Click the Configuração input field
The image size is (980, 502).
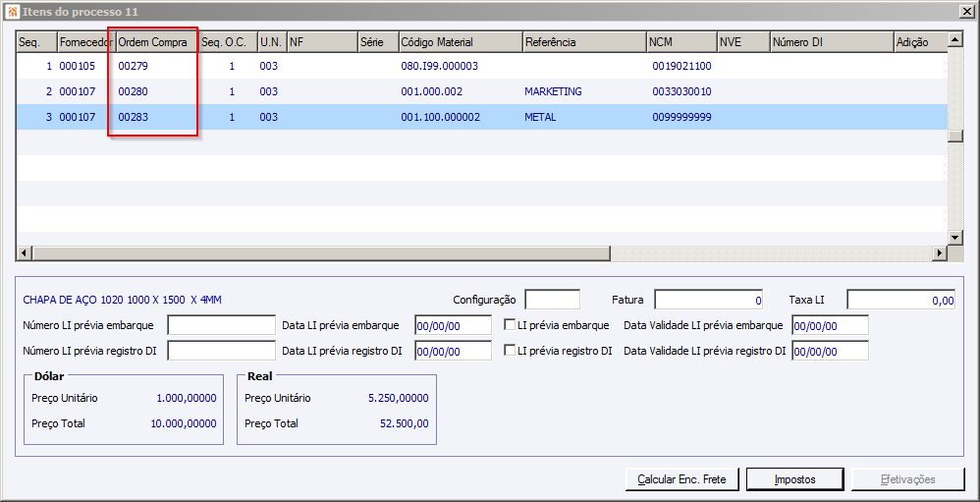click(552, 300)
